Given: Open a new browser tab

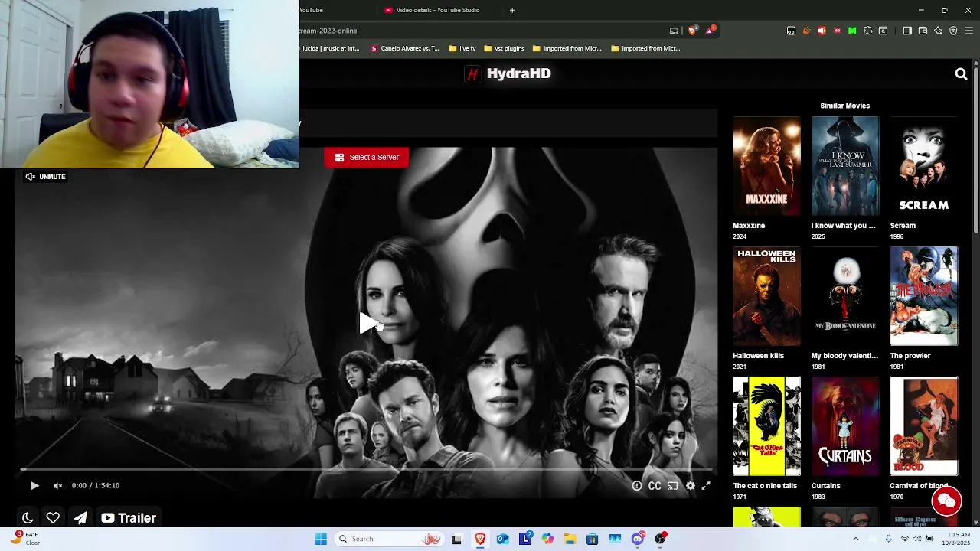Looking at the screenshot, I should pyautogui.click(x=512, y=10).
